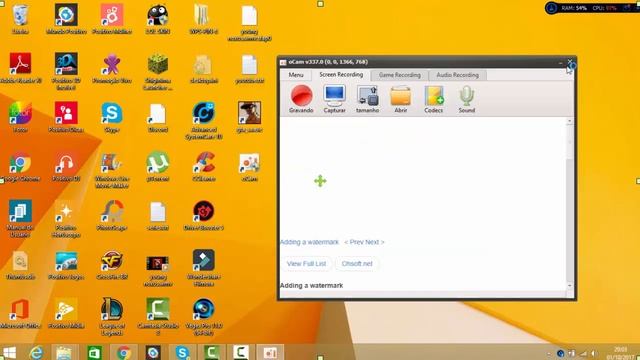The image size is (640, 360).
Task: Select the Advanced SystemCare desktop shortcut
Action: [x=204, y=121]
